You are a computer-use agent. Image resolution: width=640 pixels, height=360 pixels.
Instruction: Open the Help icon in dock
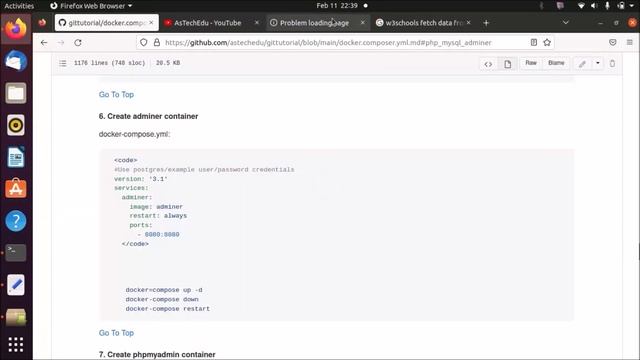(x=16, y=221)
